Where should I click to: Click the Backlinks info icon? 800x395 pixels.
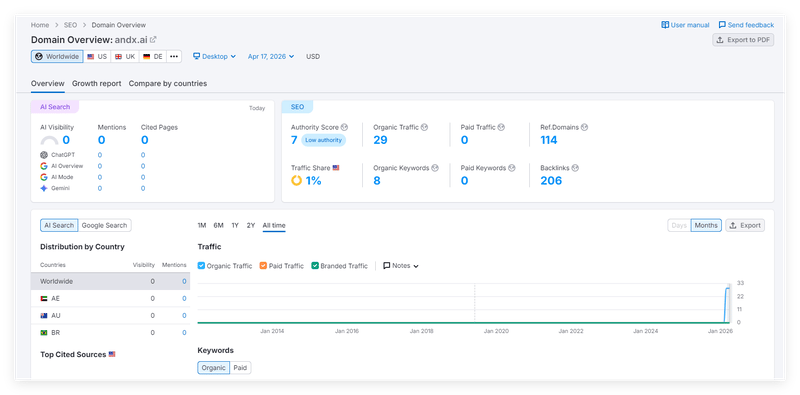coord(575,168)
